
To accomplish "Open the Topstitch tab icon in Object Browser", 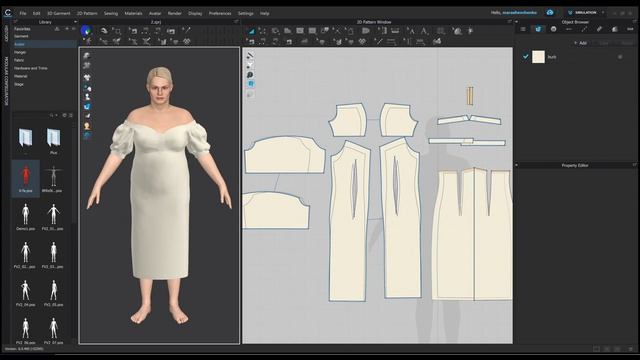I will click(584, 29).
